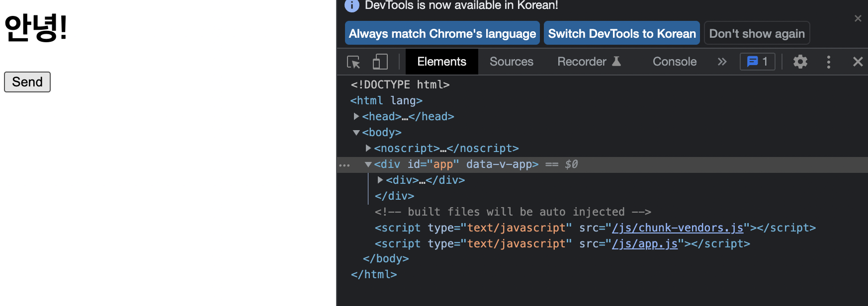Open DevTools settings gear

[x=800, y=62]
